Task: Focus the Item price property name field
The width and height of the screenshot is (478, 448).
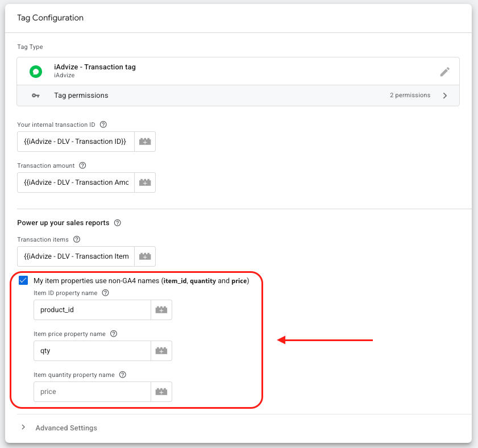Action: (x=92, y=351)
